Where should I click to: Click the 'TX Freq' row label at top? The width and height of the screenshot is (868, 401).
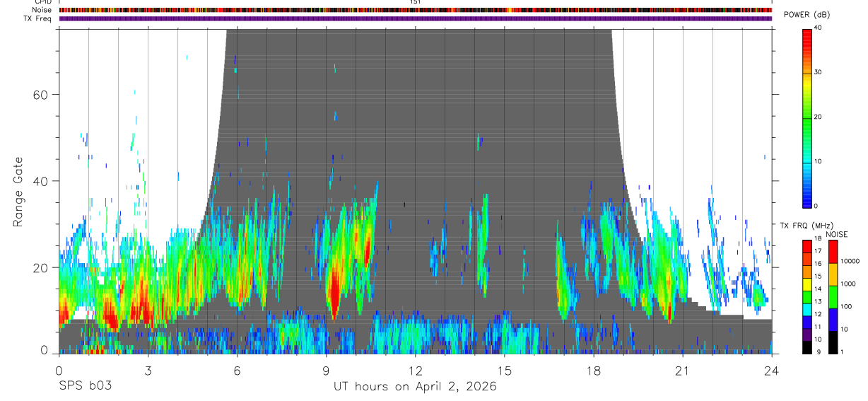click(x=39, y=18)
